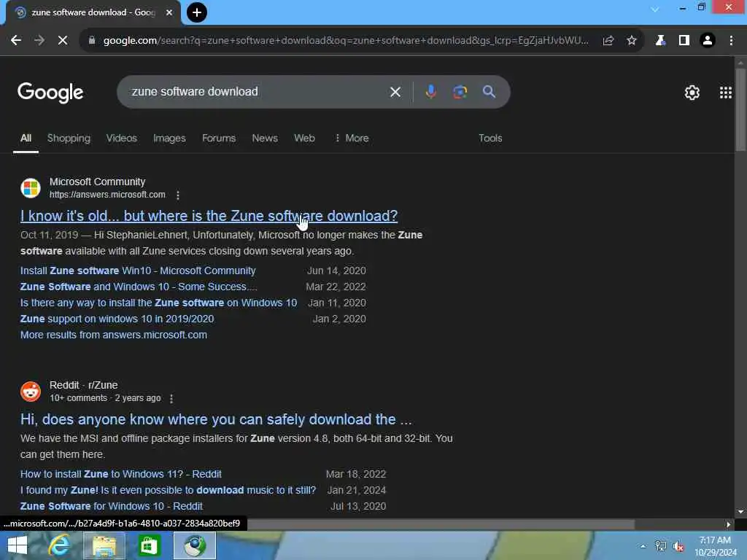Open Reddit 'Hi, does anyone know' result
The height and width of the screenshot is (560, 747).
point(216,419)
